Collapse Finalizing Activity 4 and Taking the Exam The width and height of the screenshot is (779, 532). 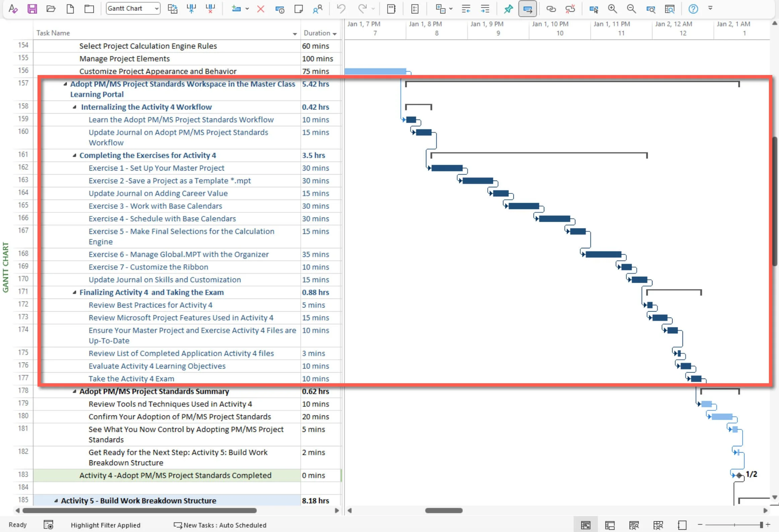[x=74, y=292]
